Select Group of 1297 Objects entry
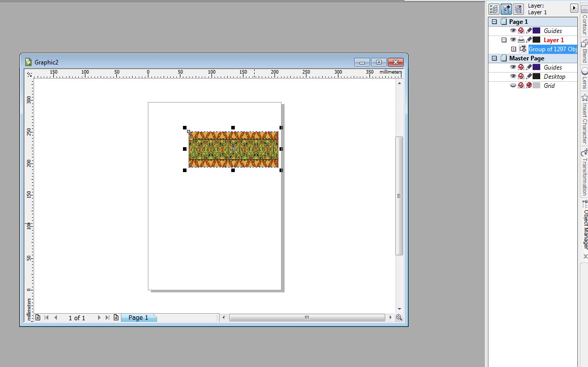This screenshot has height=367, width=588. coord(552,49)
